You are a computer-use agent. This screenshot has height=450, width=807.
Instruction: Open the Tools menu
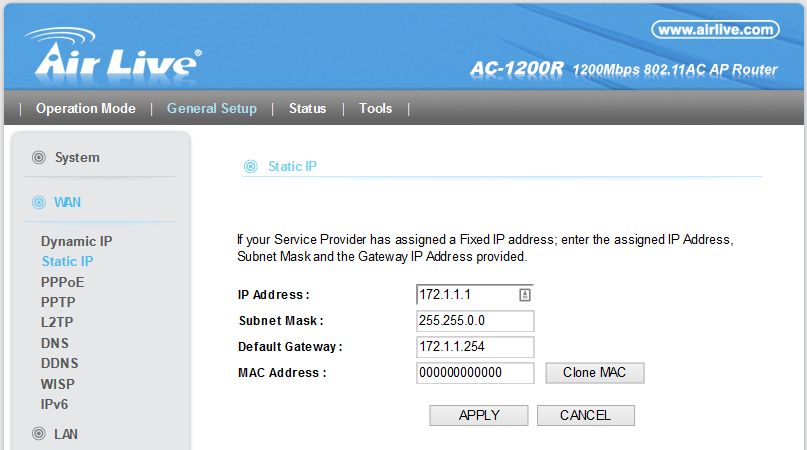click(x=375, y=109)
